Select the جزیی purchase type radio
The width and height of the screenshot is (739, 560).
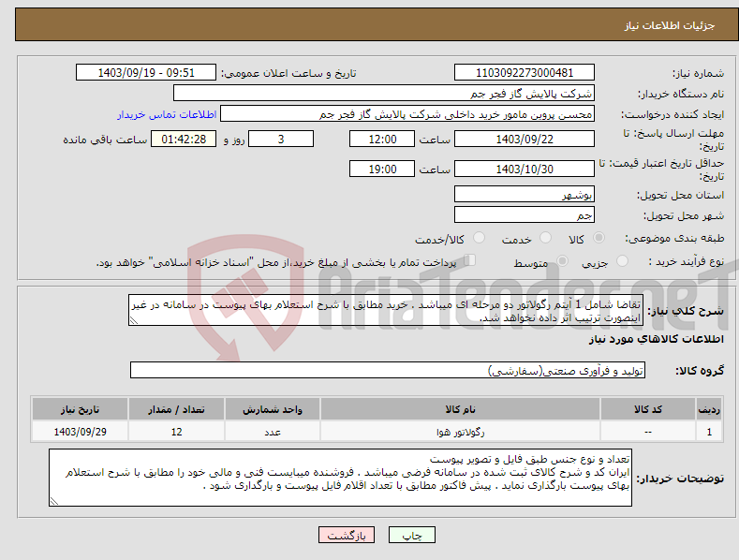click(x=622, y=261)
